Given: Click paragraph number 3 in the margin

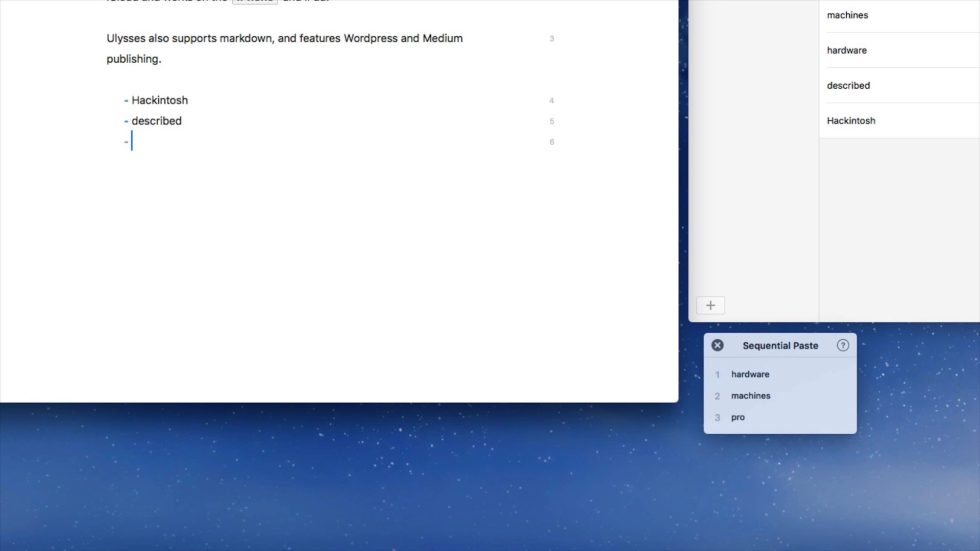Looking at the screenshot, I should [x=551, y=39].
